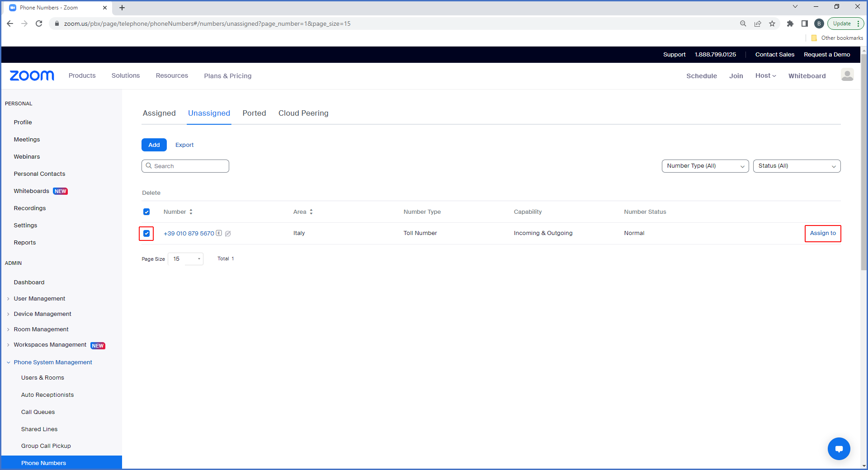Toggle the select-all header checkbox
Screen dimensions: 868x470
146,211
